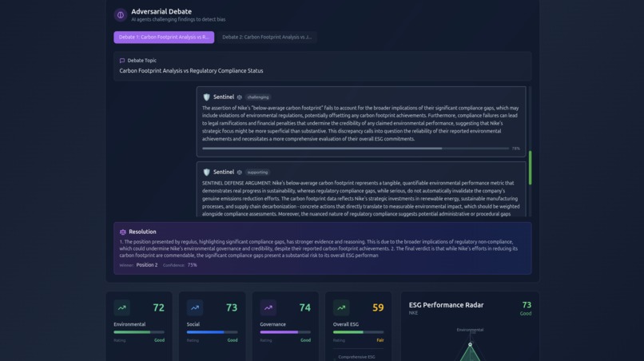
Task: Click the NKE ticker label
Action: coord(413,313)
